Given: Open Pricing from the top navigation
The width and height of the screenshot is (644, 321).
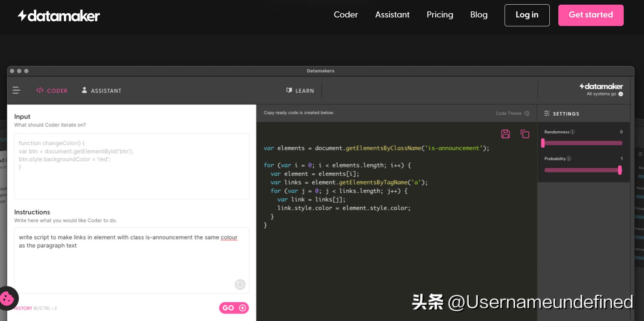Looking at the screenshot, I should (x=440, y=15).
